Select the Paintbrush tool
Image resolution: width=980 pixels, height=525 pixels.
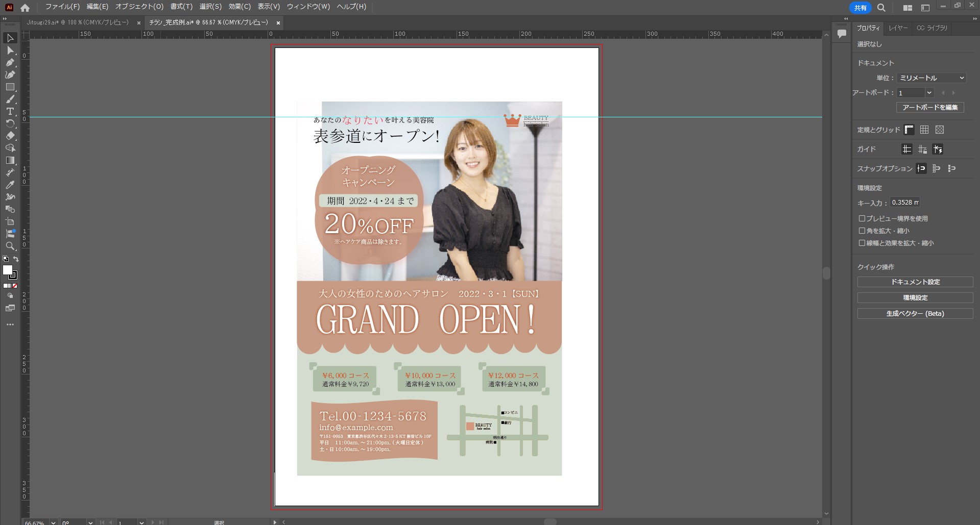pos(10,99)
